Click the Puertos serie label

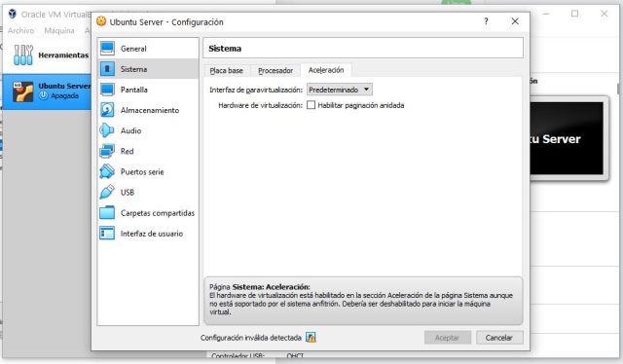142,172
